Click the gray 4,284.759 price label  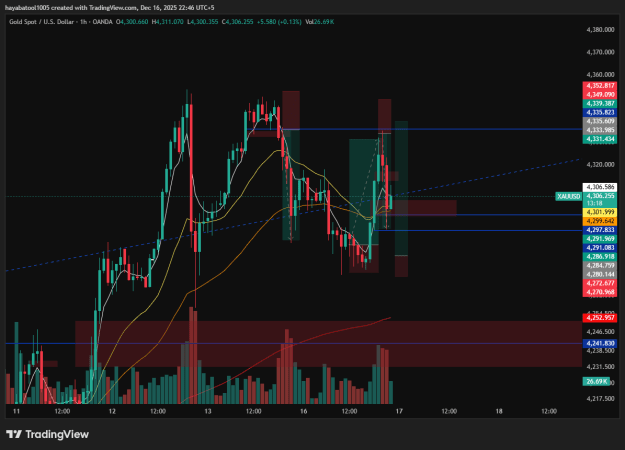[600, 265]
